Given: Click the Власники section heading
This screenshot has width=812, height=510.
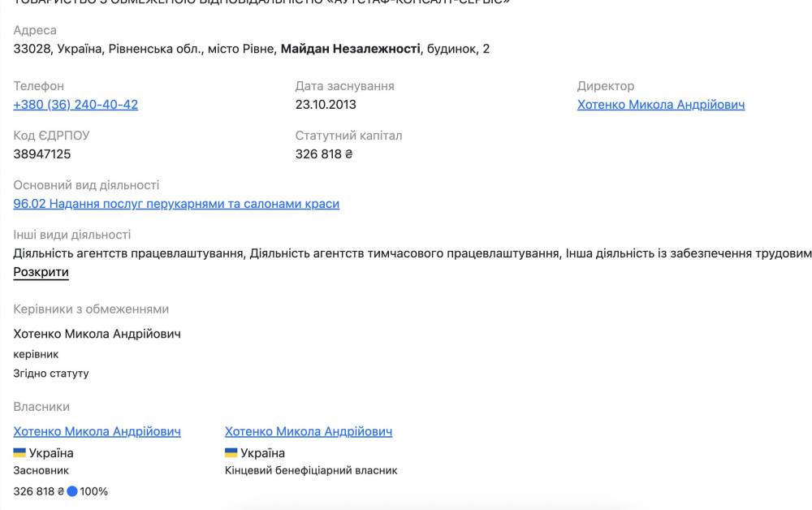Looking at the screenshot, I should (41, 407).
